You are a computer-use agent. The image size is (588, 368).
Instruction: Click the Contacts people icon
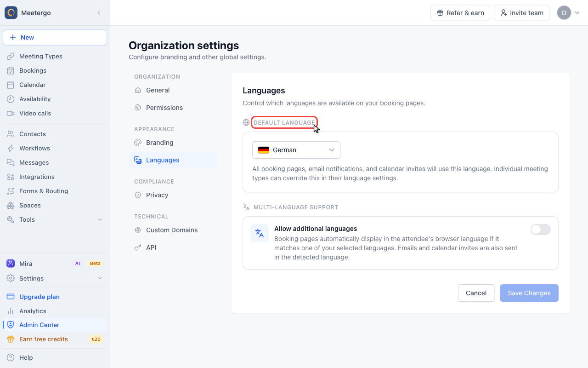pyautogui.click(x=11, y=134)
